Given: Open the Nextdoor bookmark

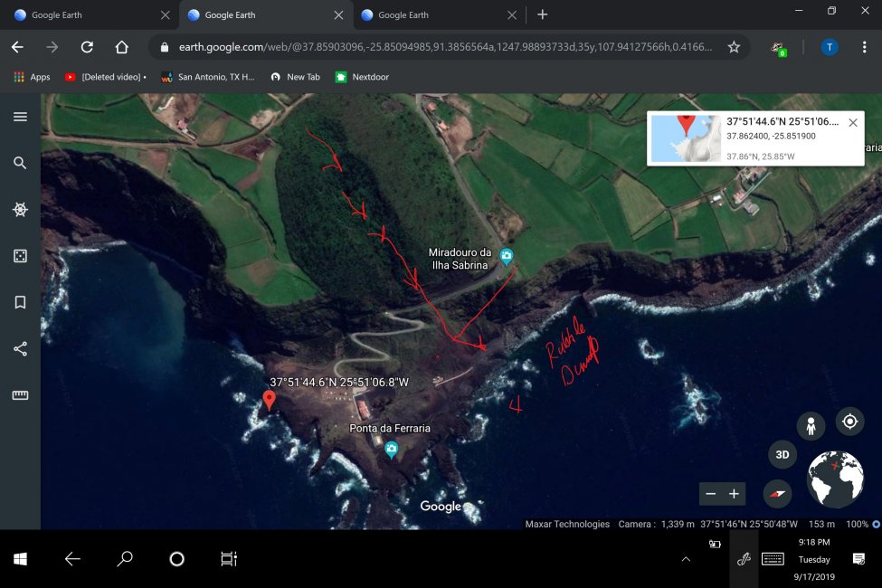Looking at the screenshot, I should tap(362, 77).
